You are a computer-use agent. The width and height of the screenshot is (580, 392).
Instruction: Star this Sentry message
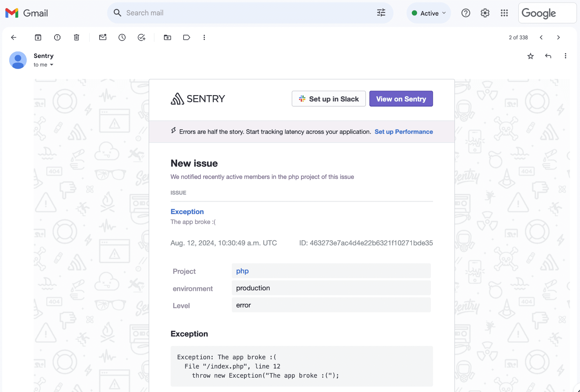click(x=530, y=56)
